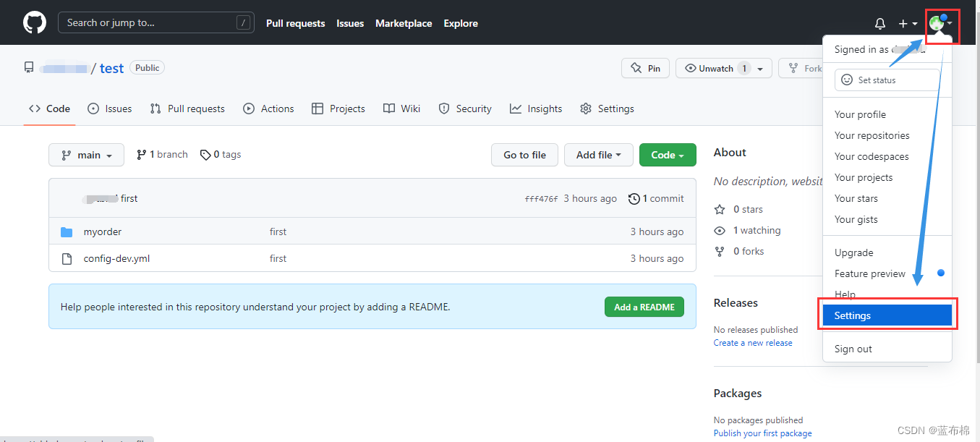Open the Actions tab

click(268, 109)
